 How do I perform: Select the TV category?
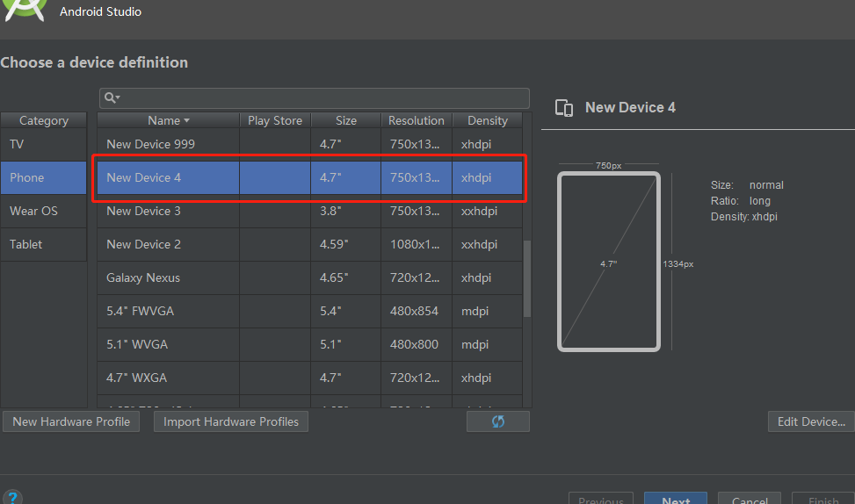pos(44,144)
